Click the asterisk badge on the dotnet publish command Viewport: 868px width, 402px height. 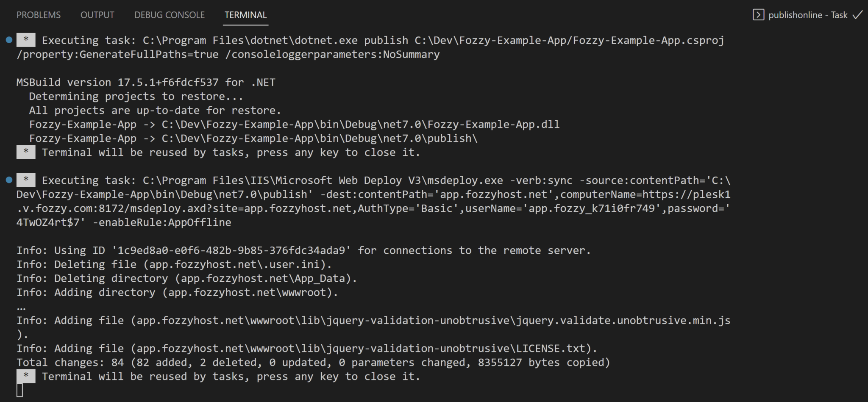(x=25, y=40)
